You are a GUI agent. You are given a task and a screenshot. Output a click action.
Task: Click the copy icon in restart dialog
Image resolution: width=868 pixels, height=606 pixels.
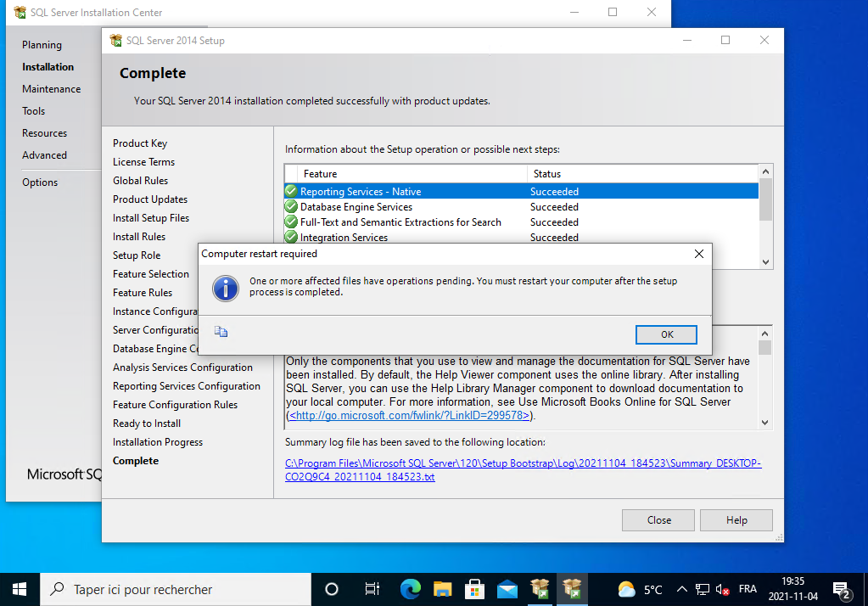(221, 332)
